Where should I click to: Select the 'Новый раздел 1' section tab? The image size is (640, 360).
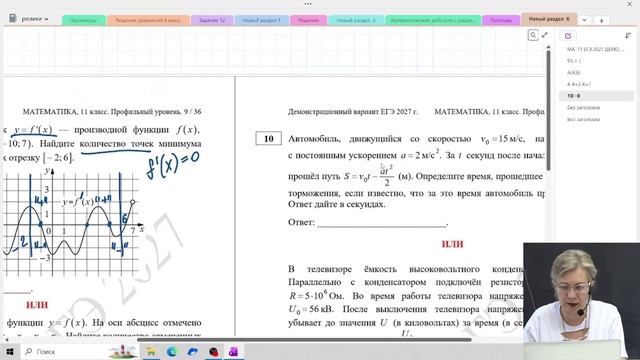click(x=262, y=20)
